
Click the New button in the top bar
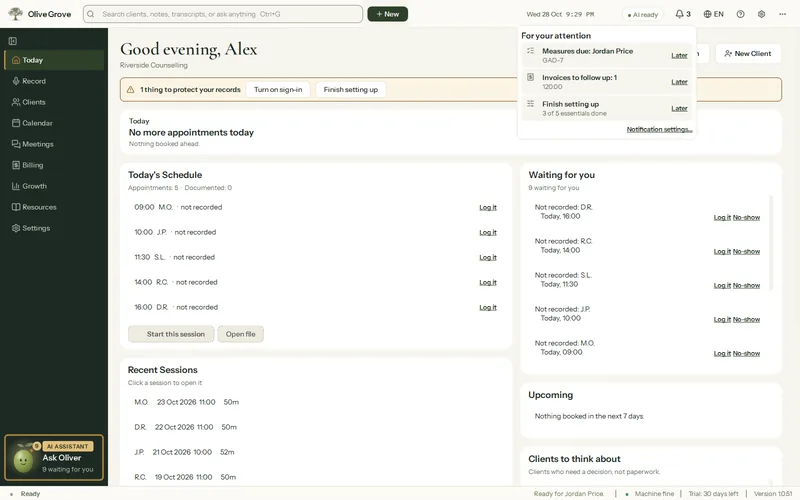(x=388, y=14)
